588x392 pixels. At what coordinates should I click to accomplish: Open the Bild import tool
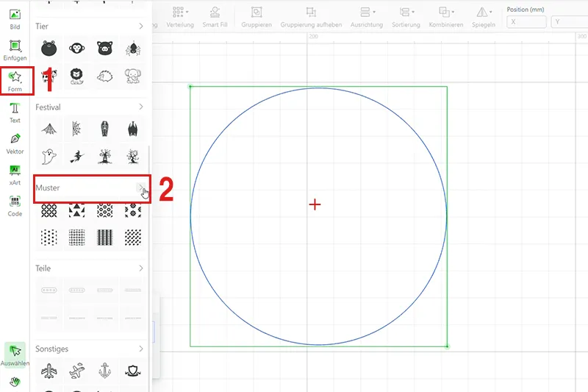point(15,19)
